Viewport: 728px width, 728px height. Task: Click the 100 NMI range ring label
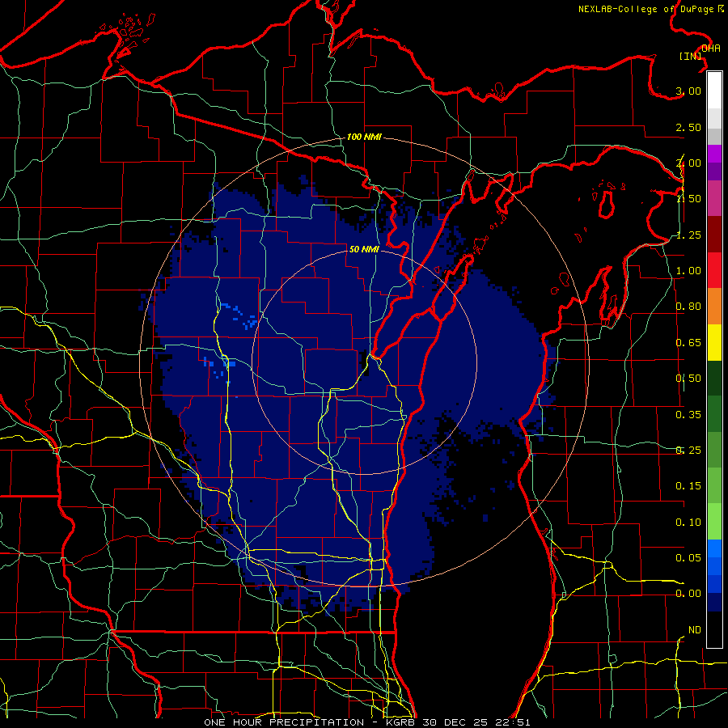point(364,137)
